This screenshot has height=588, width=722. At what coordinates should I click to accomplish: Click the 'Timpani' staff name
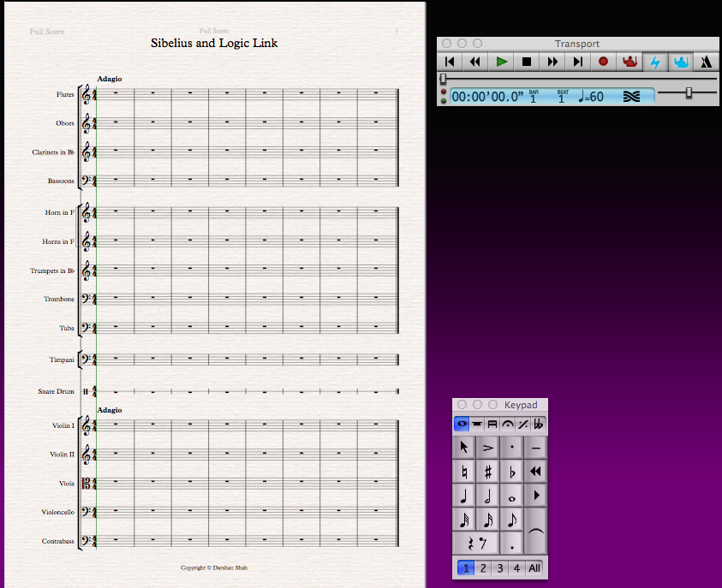(x=62, y=359)
